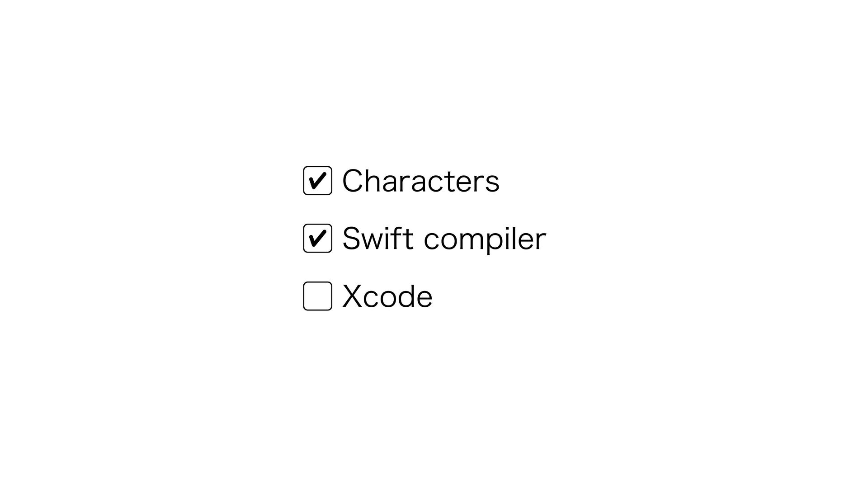868x488 pixels.
Task: Click the final s in Characters
Action: tap(491, 184)
